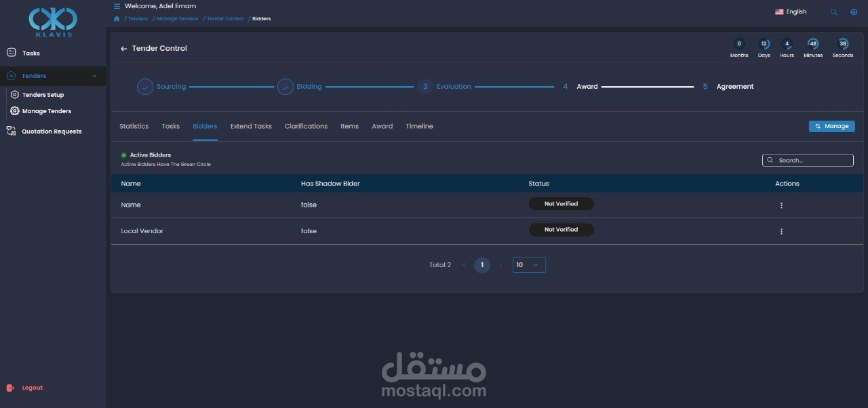Click the Tenders Setup gear icon
Viewport: 868px width, 408px height.
pos(15,95)
